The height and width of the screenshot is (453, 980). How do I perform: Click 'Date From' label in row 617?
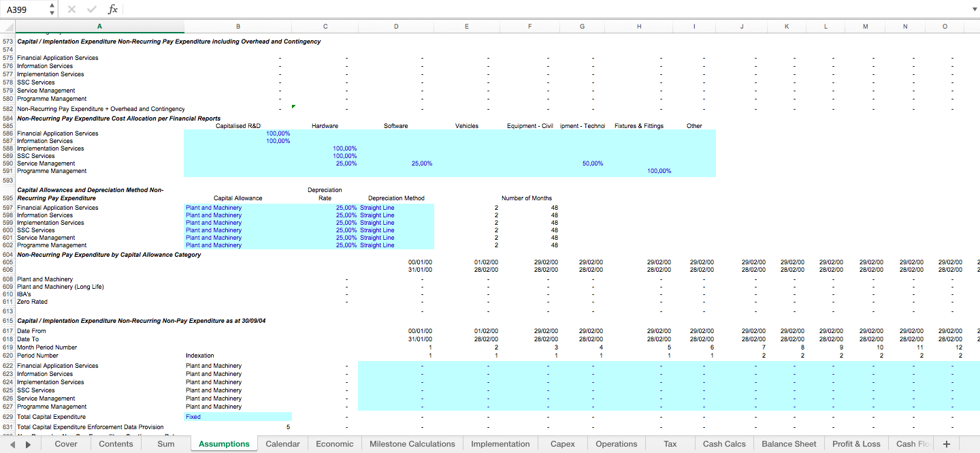[x=31, y=331]
